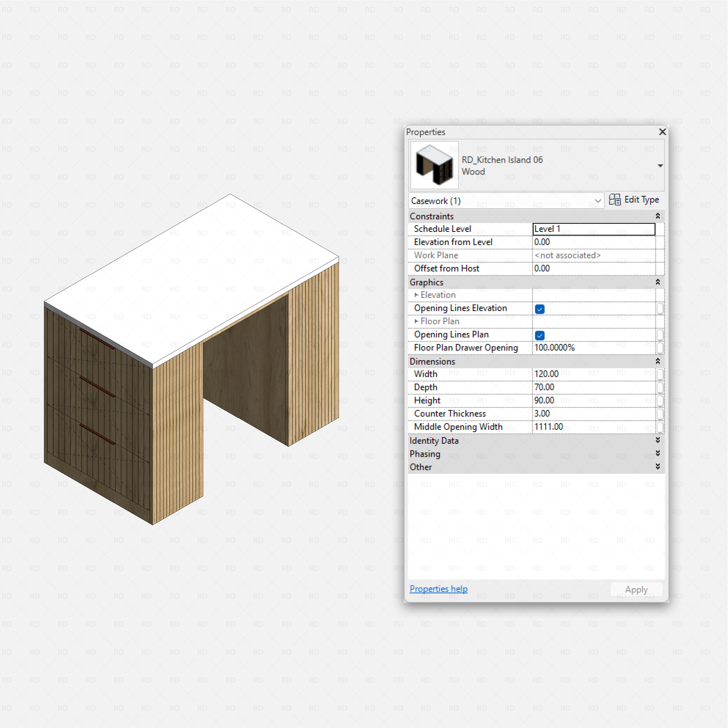The width and height of the screenshot is (728, 728).
Task: Collapse the Graphics section
Action: tap(658, 282)
